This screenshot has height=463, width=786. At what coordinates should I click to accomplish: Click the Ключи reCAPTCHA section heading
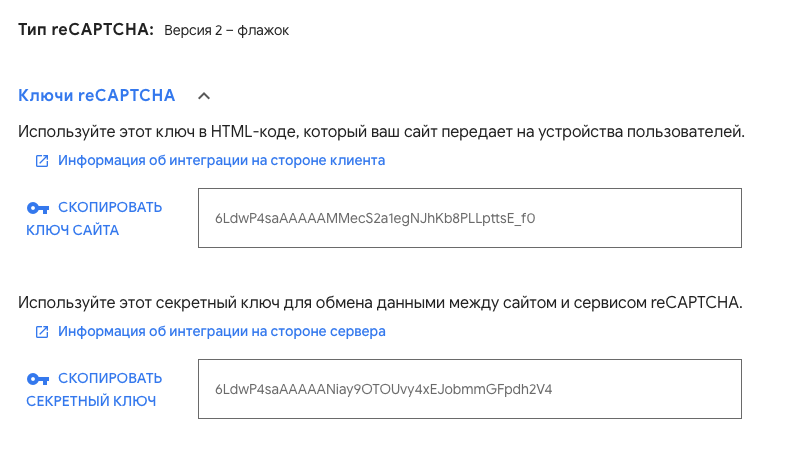pos(97,95)
